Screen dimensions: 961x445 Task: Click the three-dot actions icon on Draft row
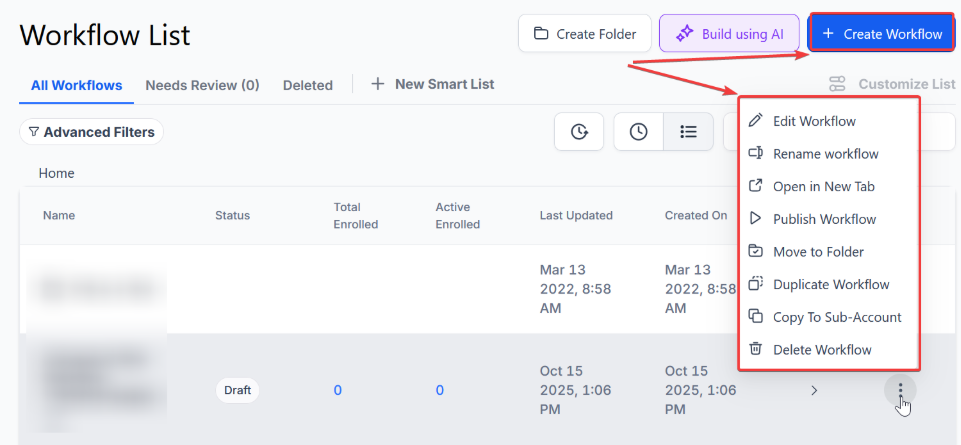coord(901,389)
